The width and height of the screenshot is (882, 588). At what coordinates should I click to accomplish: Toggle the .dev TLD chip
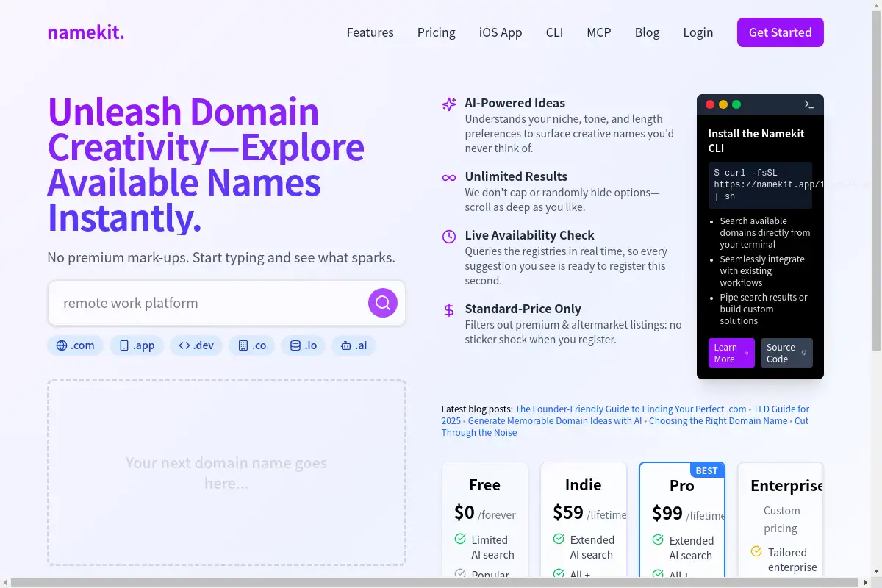[196, 345]
